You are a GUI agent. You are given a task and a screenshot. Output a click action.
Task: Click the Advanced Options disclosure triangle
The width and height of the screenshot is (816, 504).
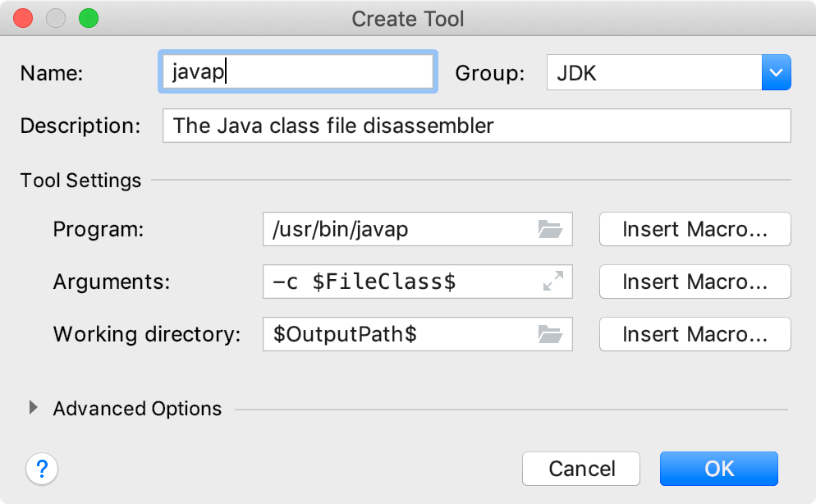[x=33, y=408]
